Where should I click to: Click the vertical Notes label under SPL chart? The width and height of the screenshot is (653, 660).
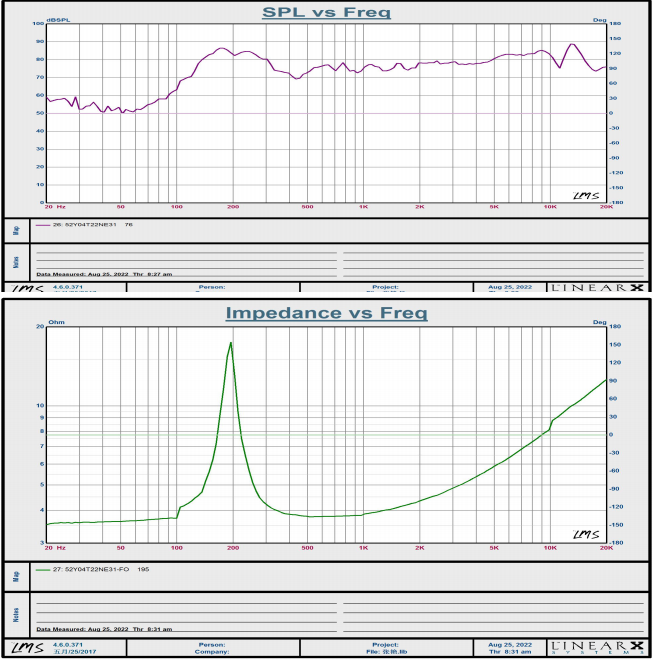pyautogui.click(x=16, y=262)
